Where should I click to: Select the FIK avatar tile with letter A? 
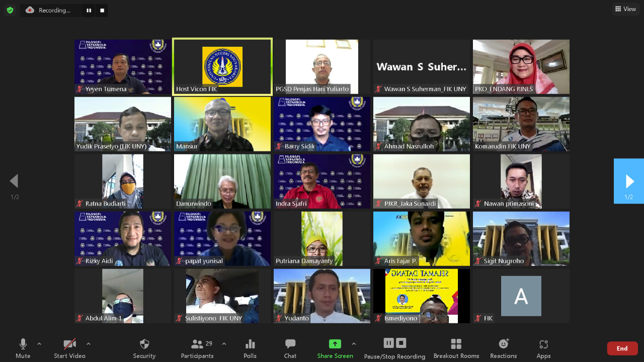pos(521,296)
